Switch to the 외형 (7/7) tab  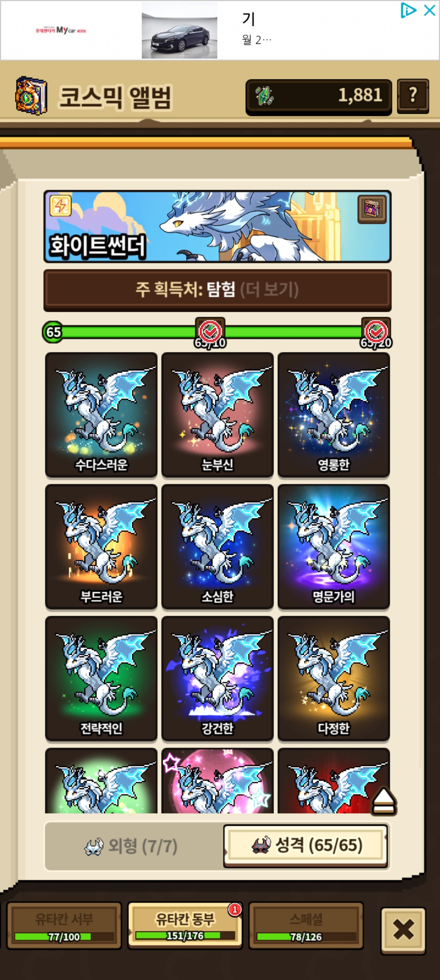click(x=131, y=847)
